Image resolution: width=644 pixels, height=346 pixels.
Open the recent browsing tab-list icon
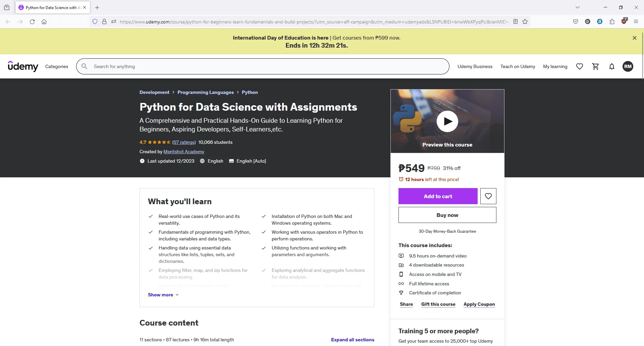(x=7, y=7)
